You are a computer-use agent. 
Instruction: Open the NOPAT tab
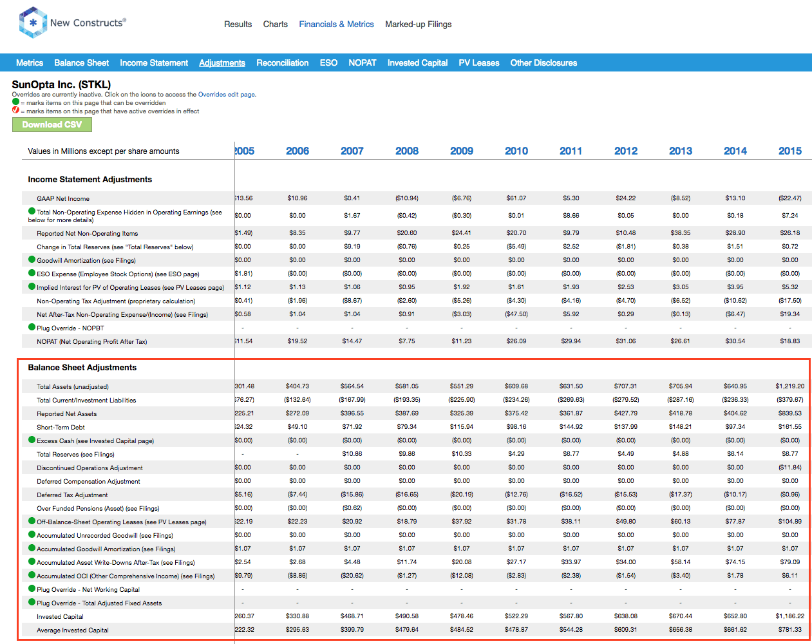tap(363, 62)
